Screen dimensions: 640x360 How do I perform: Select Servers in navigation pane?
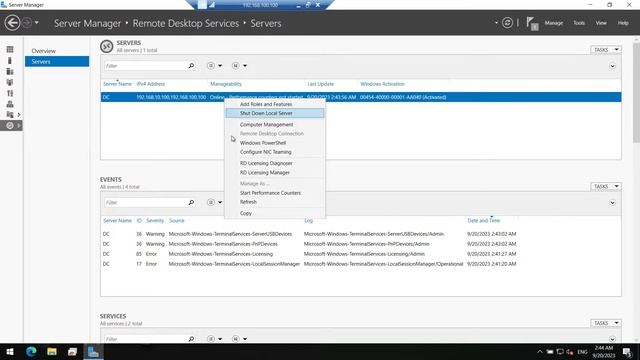point(57,62)
